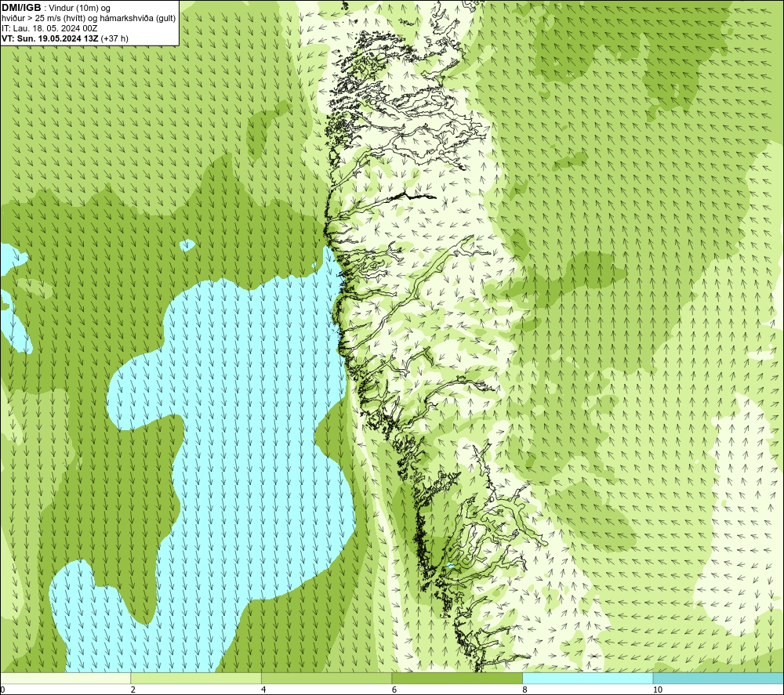This screenshot has width=784, height=695.
Task: Click the 'IT: Lau. 18. 05. 2024 00Z' line
Action: 49,28
